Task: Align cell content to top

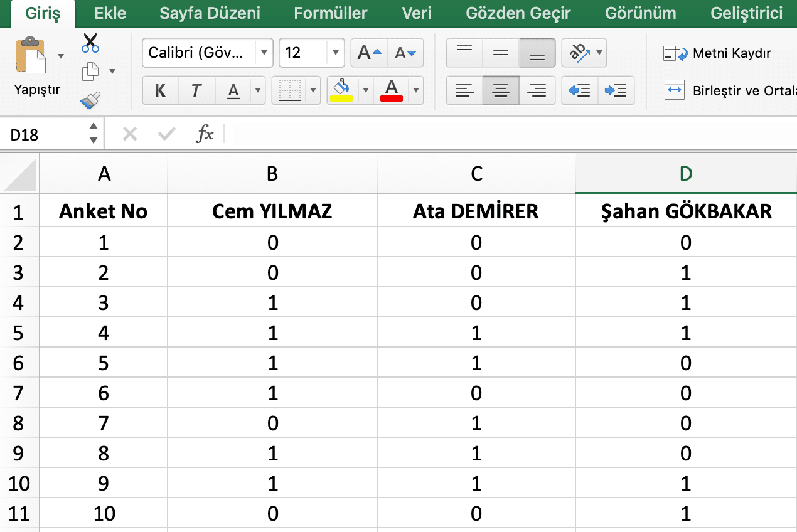Action: click(x=464, y=53)
